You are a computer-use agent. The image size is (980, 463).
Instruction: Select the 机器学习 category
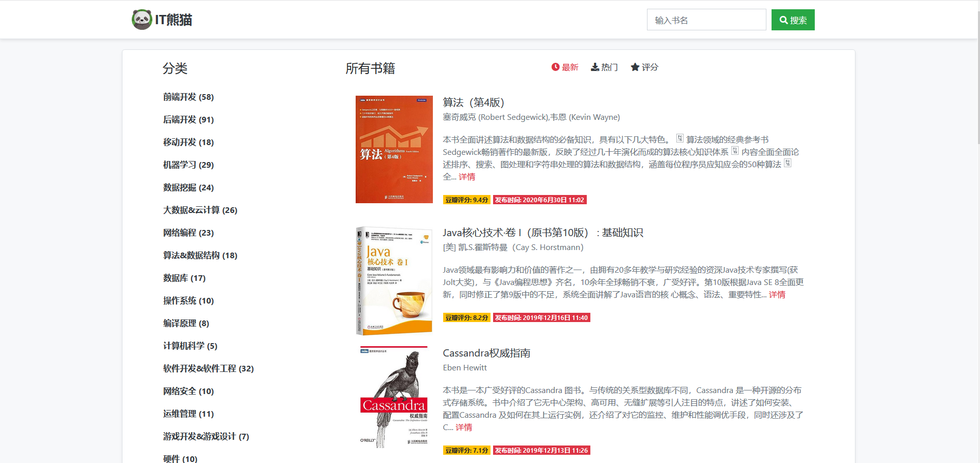(188, 165)
